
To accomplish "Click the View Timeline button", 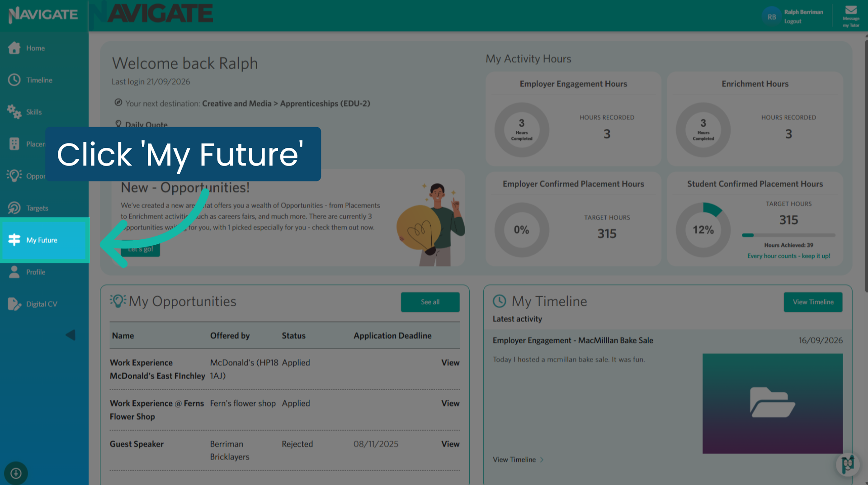I will click(x=813, y=302).
